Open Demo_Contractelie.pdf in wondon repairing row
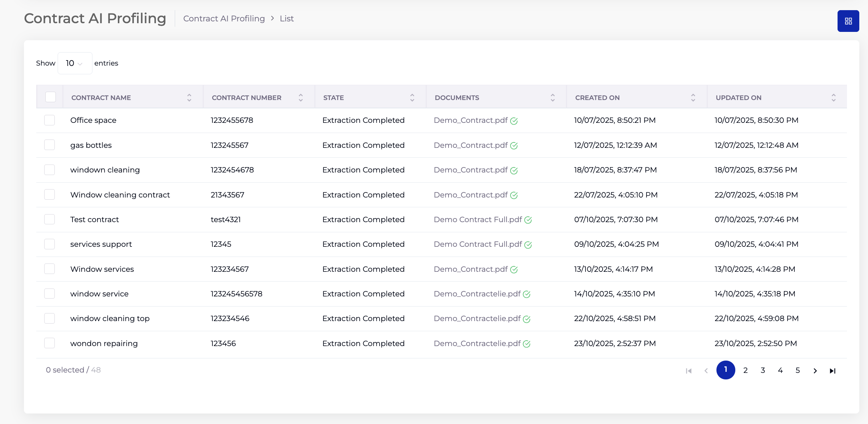The height and width of the screenshot is (424, 868). click(477, 343)
